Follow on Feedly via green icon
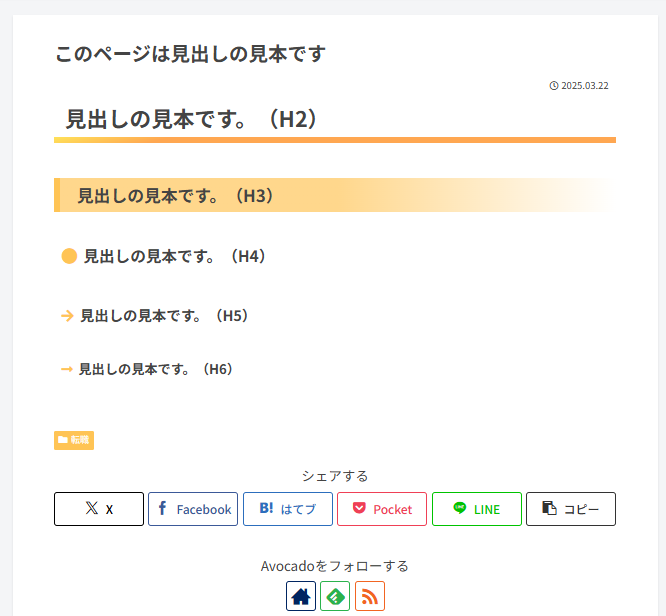Viewport: 666px width, 616px height. pyautogui.click(x=335, y=597)
